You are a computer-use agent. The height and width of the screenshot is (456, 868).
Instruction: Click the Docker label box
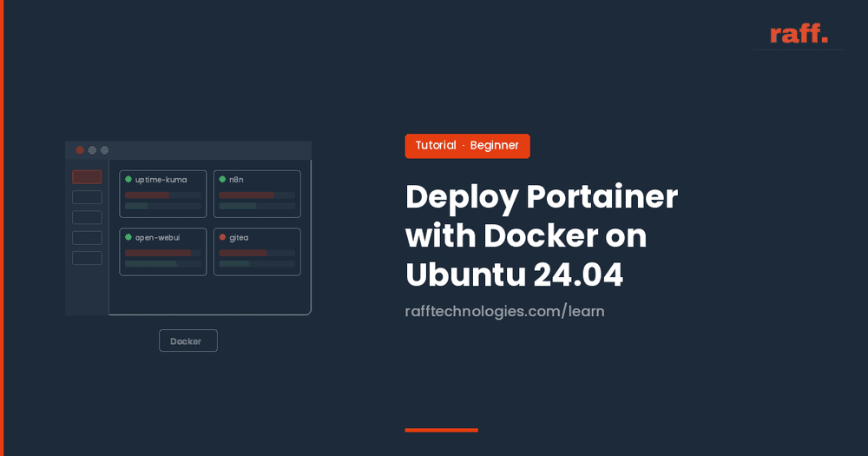click(188, 340)
